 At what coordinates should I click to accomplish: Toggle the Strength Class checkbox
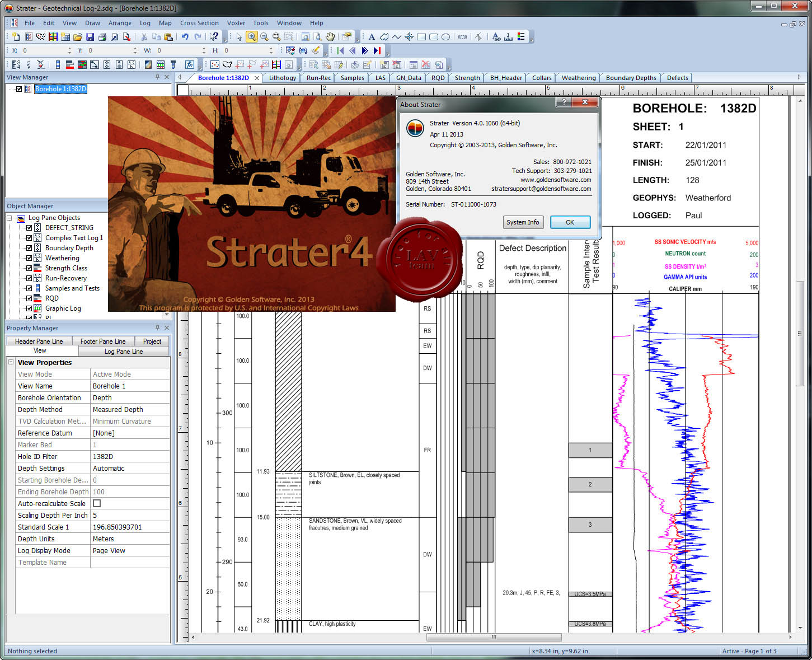point(29,268)
